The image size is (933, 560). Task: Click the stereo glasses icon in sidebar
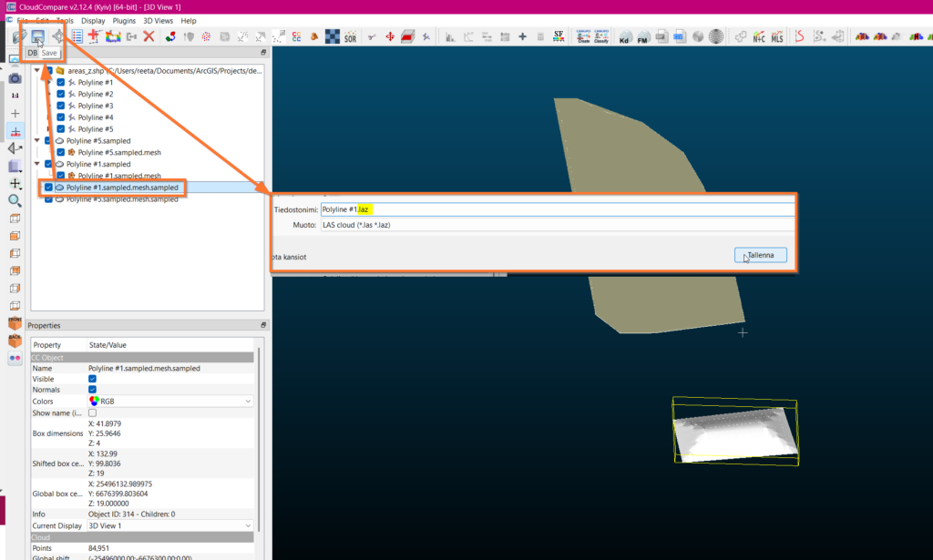tap(15, 358)
